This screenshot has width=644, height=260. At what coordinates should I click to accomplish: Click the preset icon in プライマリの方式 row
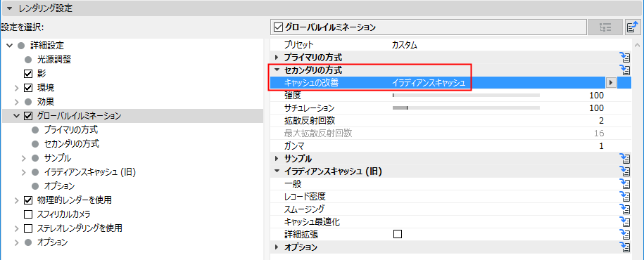click(x=624, y=58)
